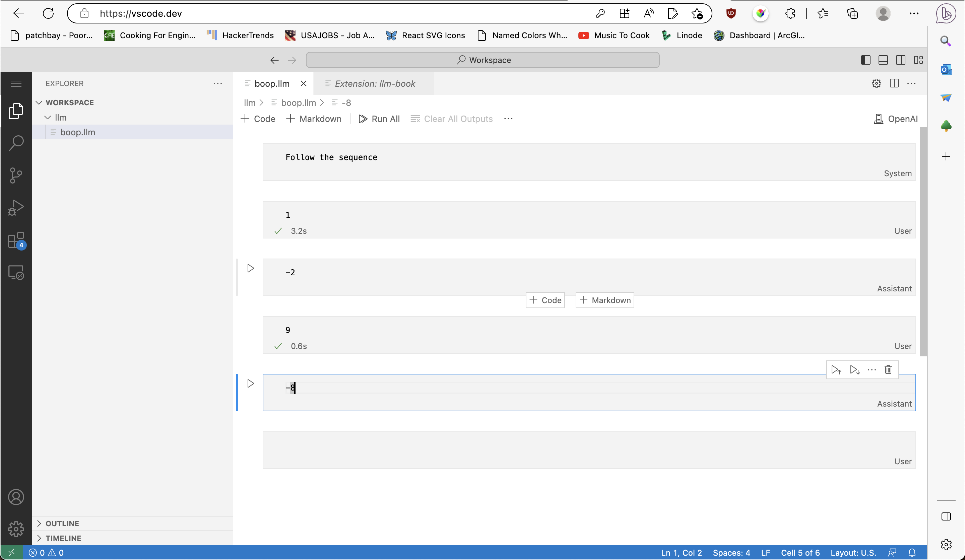
Task: Delete the selected -8 cell
Action: (x=888, y=370)
